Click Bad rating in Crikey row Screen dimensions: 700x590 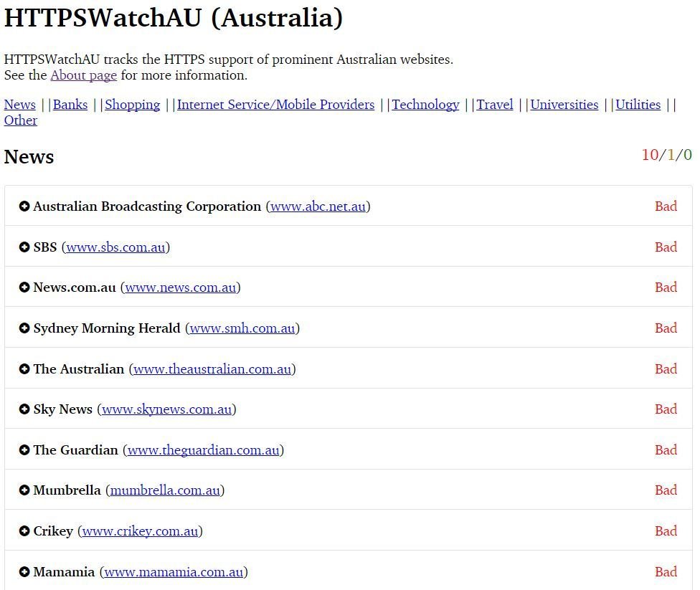666,531
